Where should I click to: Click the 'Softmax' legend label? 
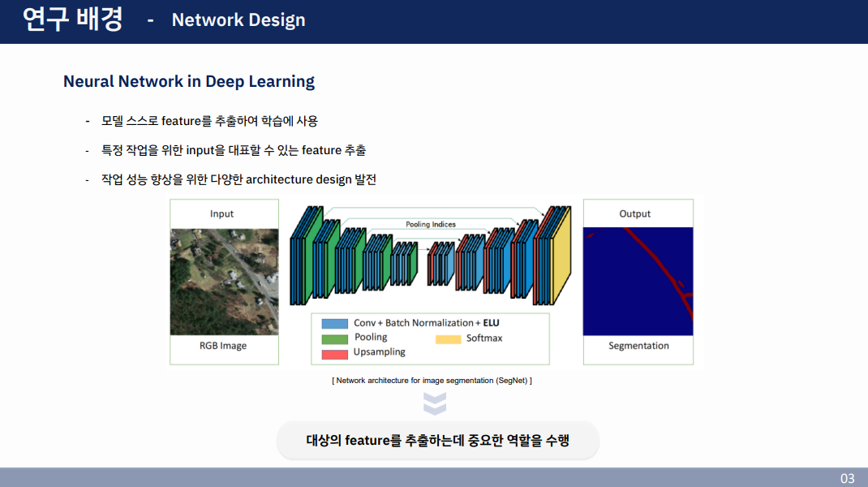484,338
